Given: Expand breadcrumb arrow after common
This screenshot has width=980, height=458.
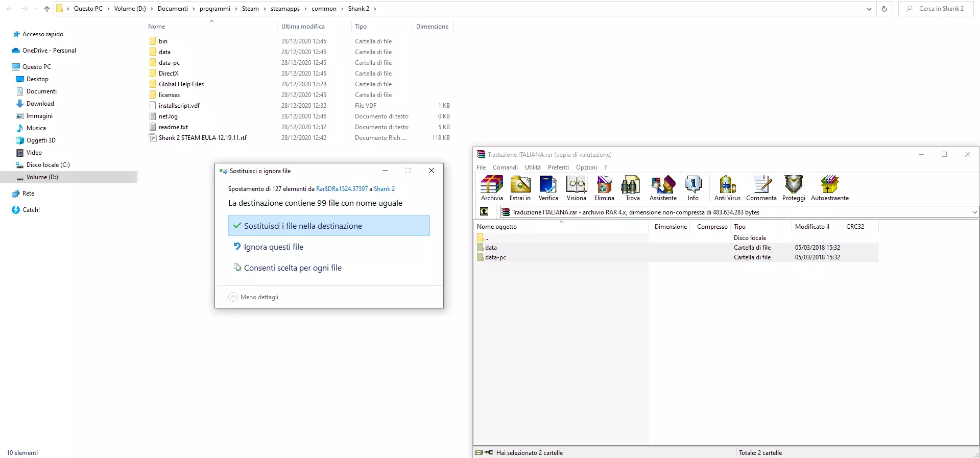Looking at the screenshot, I should tap(342, 9).
